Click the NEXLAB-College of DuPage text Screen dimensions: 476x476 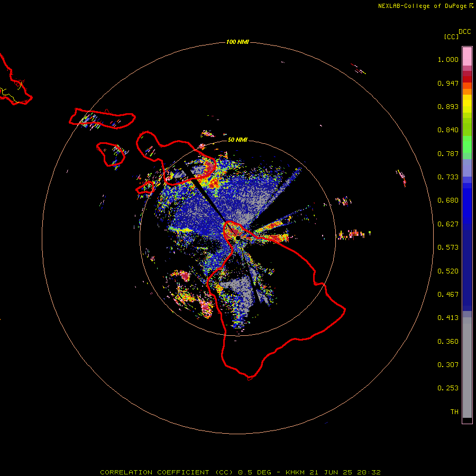[x=422, y=6]
